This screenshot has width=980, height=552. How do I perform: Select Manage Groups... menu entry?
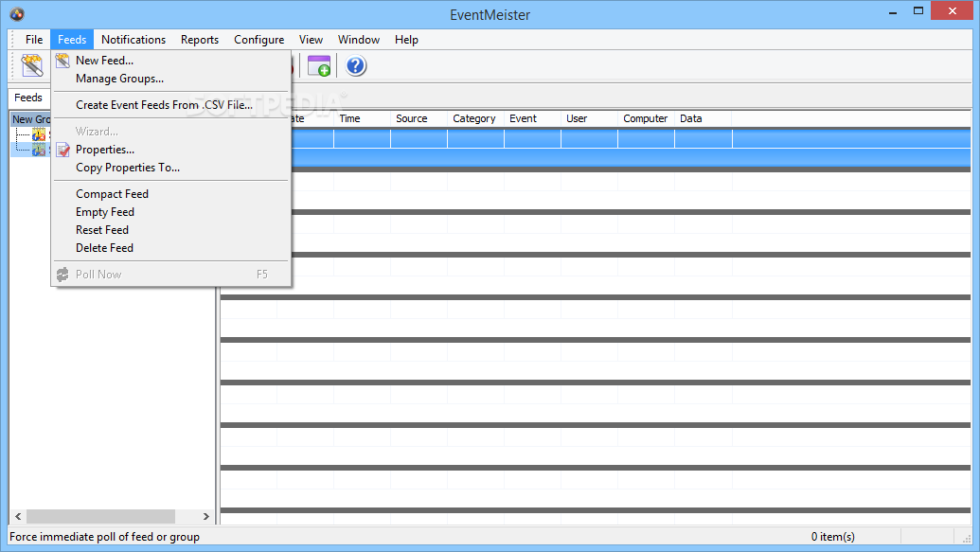click(170, 79)
